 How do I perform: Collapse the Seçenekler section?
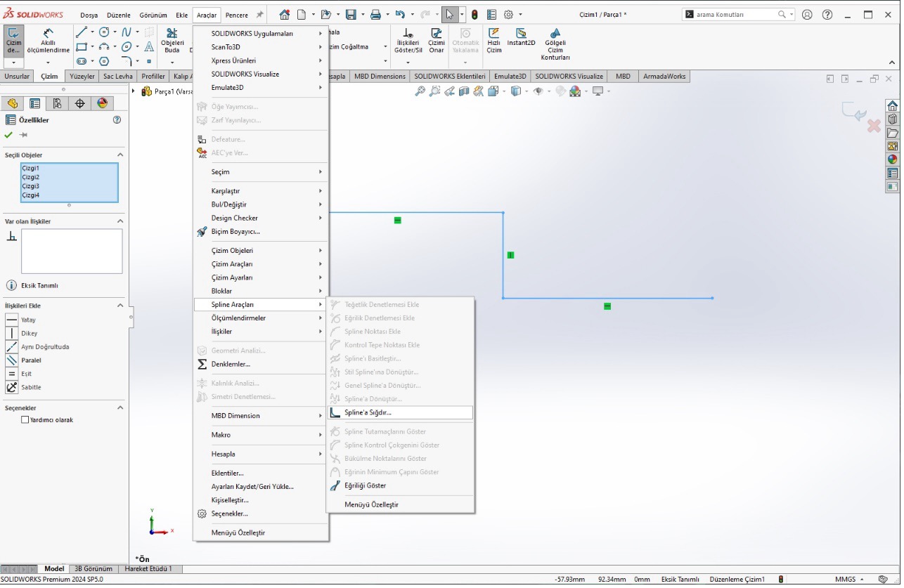click(x=120, y=407)
